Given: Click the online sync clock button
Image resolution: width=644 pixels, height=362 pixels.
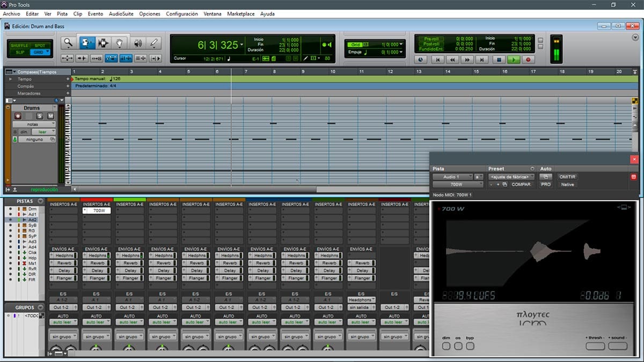Looking at the screenshot, I should click(421, 60).
